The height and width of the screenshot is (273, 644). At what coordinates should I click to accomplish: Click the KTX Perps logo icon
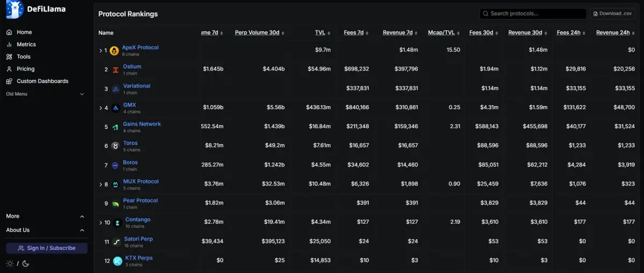118,261
